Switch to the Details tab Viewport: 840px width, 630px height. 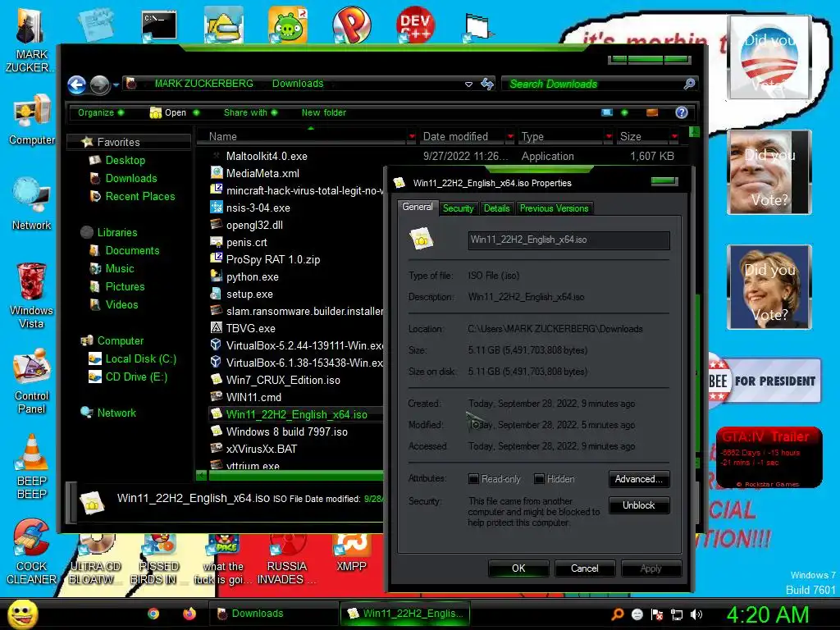click(x=496, y=208)
